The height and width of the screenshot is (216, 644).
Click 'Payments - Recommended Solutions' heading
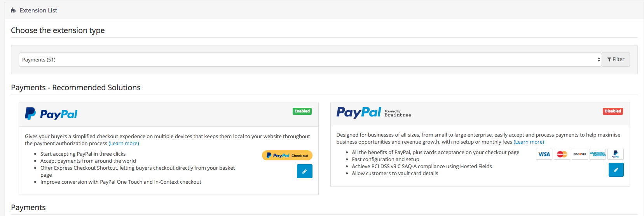tap(76, 88)
